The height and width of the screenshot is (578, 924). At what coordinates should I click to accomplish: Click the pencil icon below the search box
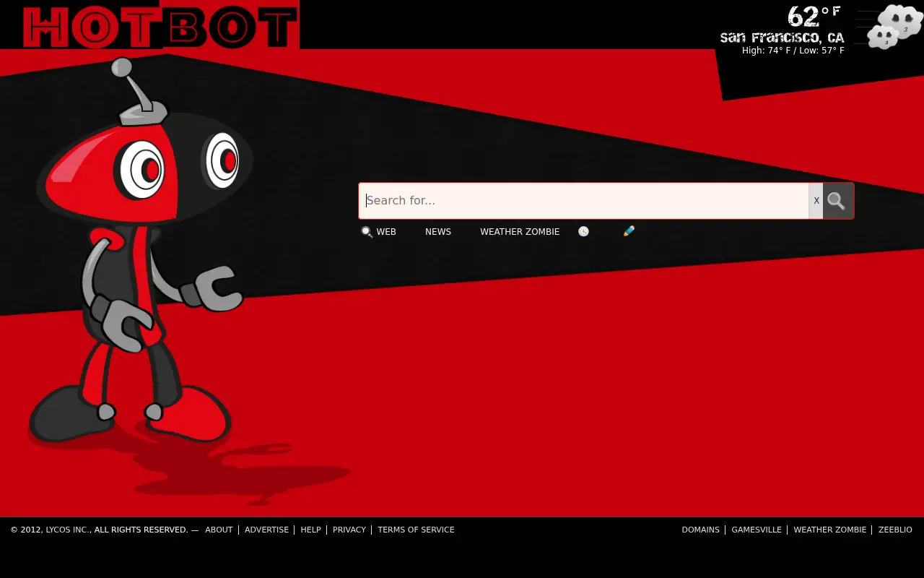(x=629, y=231)
